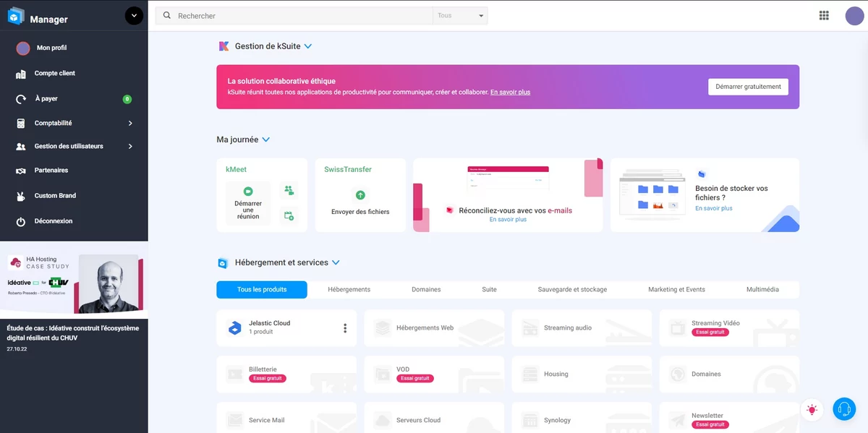Image resolution: width=868 pixels, height=433 pixels.
Task: Open the Housing product tile
Action: 582,374
